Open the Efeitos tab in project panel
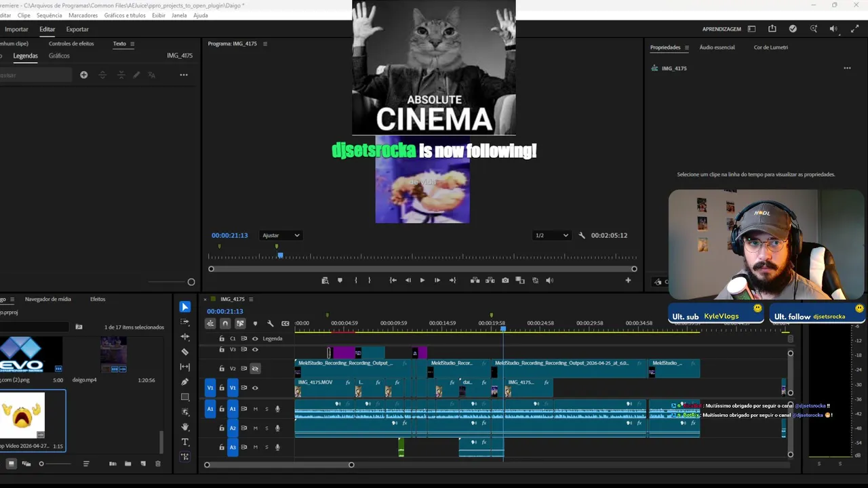868x488 pixels. coord(98,299)
